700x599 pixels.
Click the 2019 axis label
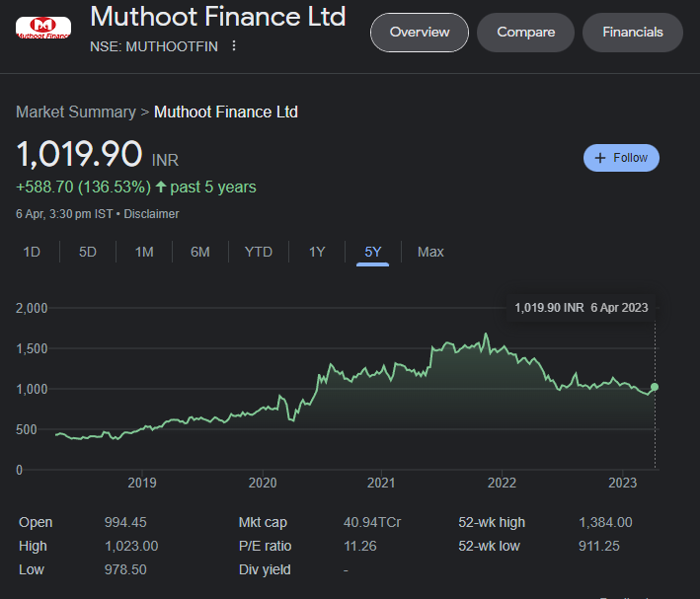tap(142, 483)
